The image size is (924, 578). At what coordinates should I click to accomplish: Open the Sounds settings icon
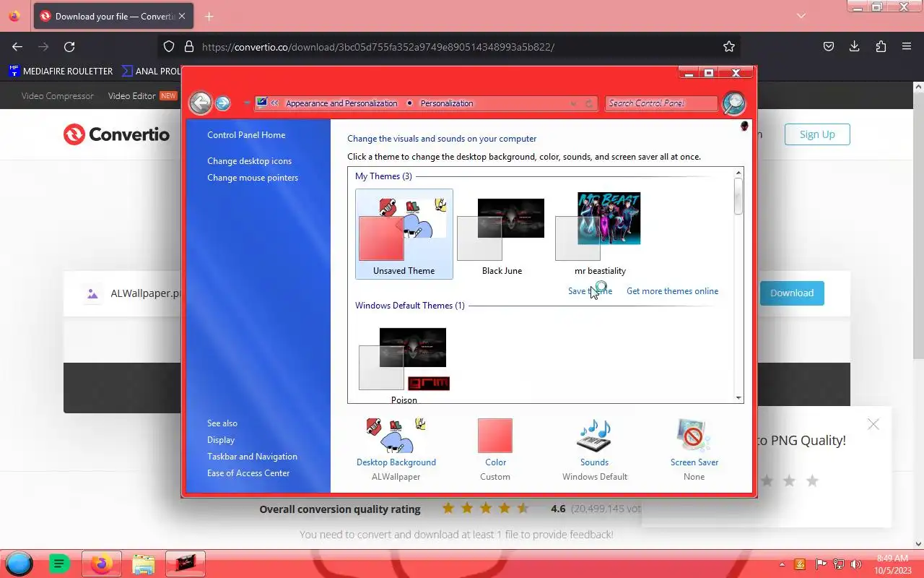pyautogui.click(x=594, y=436)
